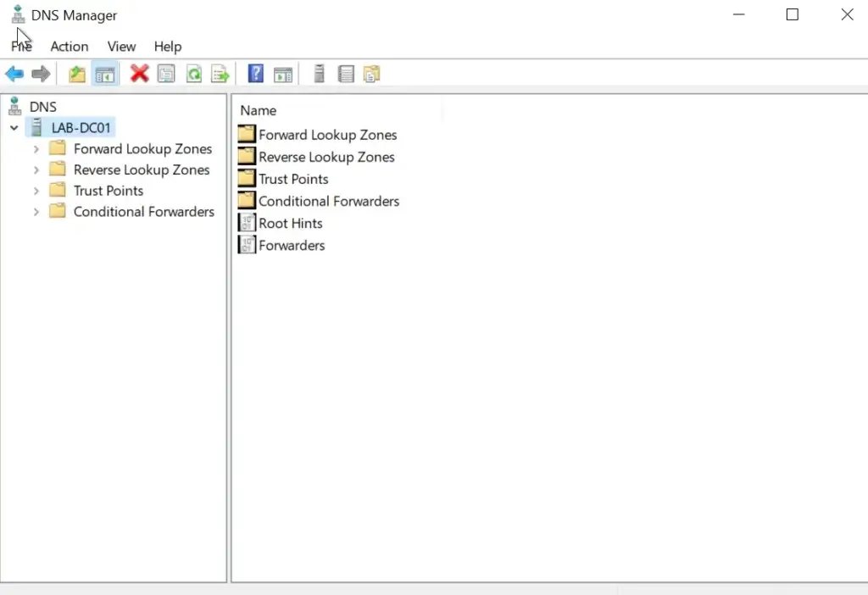Expand Forward Lookup Zones tree node
The image size is (868, 595).
36,149
